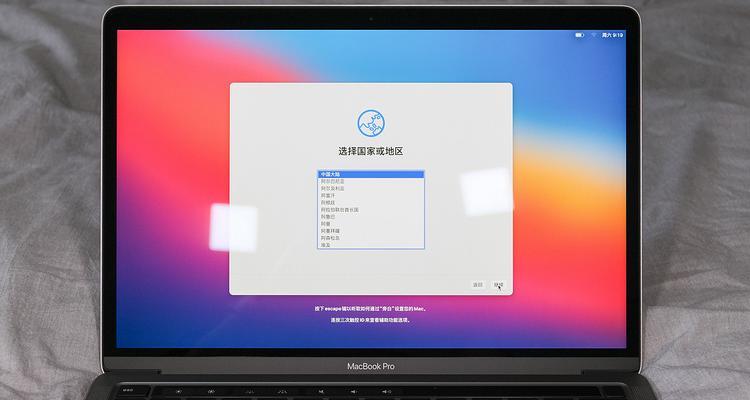The image size is (750, 400).
Task: Click the 选择国家或地区 heading
Action: pyautogui.click(x=371, y=151)
